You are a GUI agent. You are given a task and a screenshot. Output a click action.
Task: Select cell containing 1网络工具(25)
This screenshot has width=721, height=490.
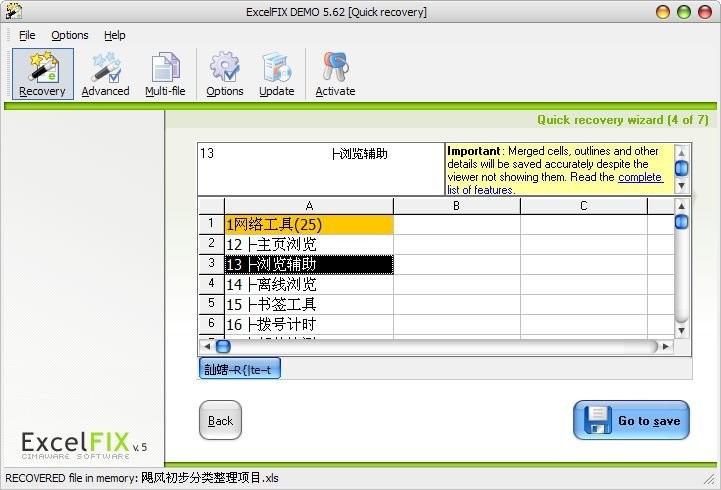[x=309, y=224]
